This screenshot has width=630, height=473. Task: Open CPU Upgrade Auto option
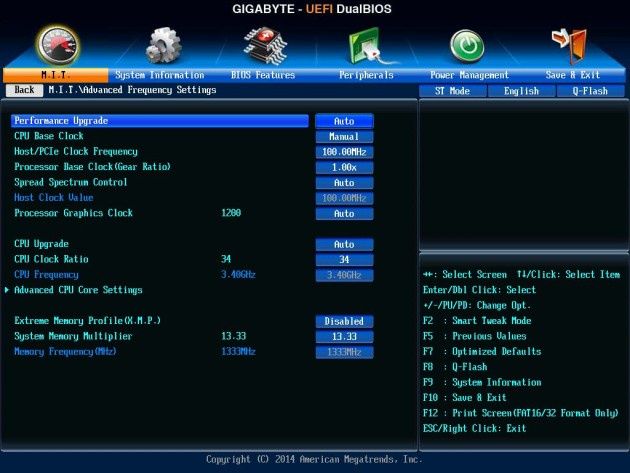tap(344, 244)
